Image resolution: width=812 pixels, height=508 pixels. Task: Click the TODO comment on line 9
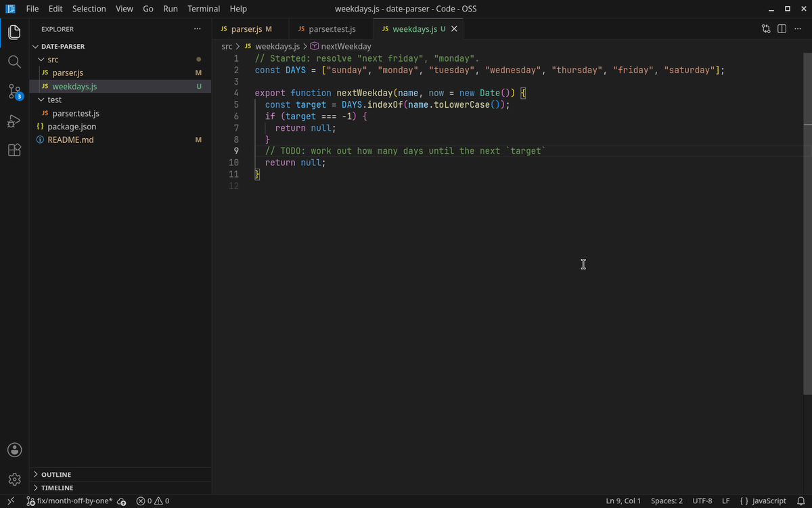405,151
